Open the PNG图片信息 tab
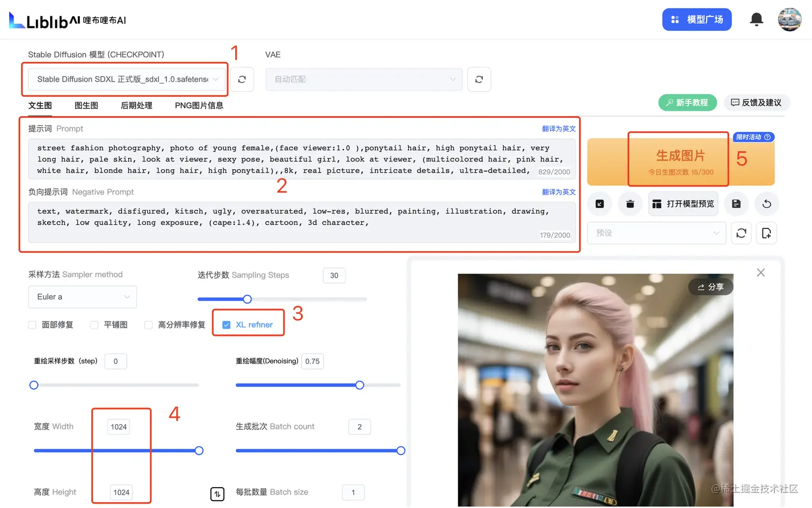The width and height of the screenshot is (812, 508). (199, 105)
